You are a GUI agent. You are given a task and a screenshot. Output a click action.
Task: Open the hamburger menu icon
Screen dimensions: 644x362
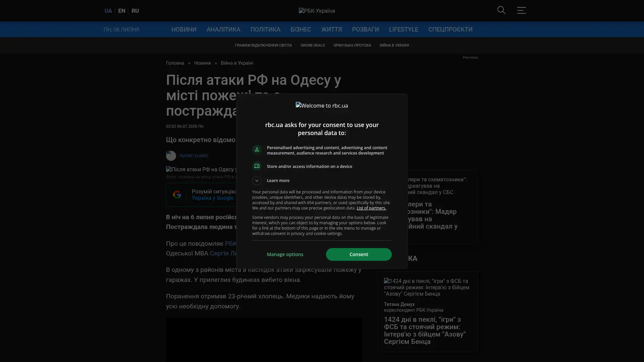pos(521,10)
